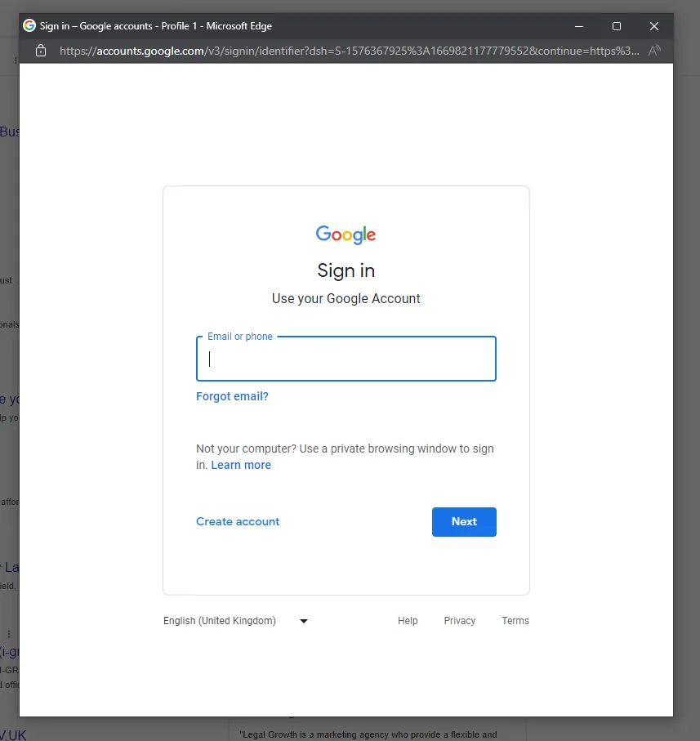Open the Read aloud icon in address bar
The image size is (700, 741).
[x=654, y=51]
